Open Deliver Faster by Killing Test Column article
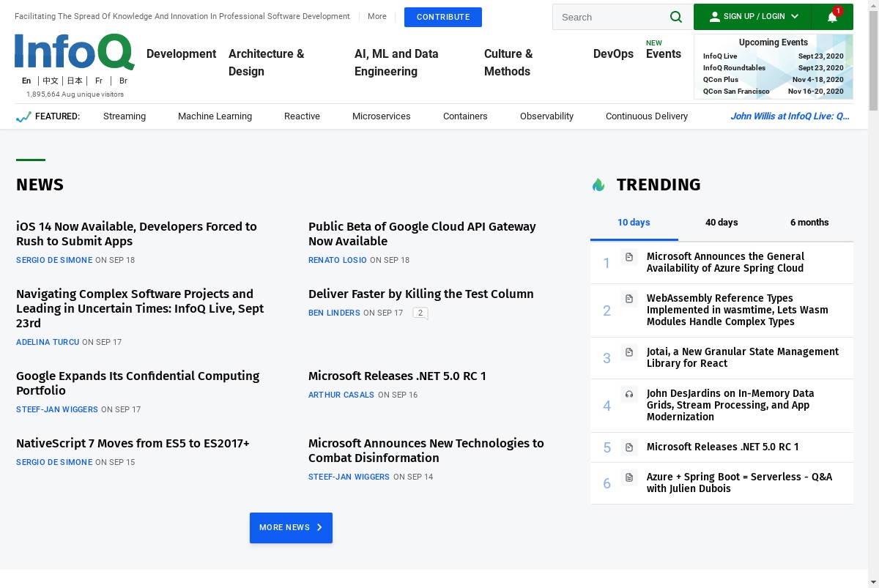The width and height of the screenshot is (879, 588). pyautogui.click(x=421, y=294)
